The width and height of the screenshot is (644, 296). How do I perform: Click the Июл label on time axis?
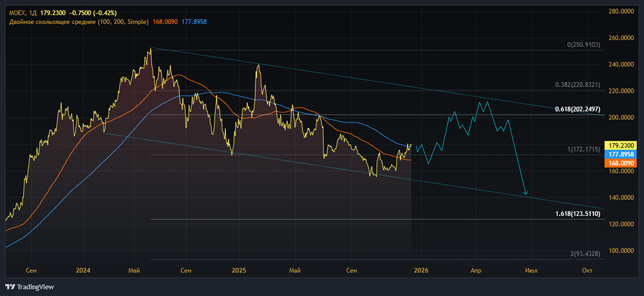click(x=531, y=270)
